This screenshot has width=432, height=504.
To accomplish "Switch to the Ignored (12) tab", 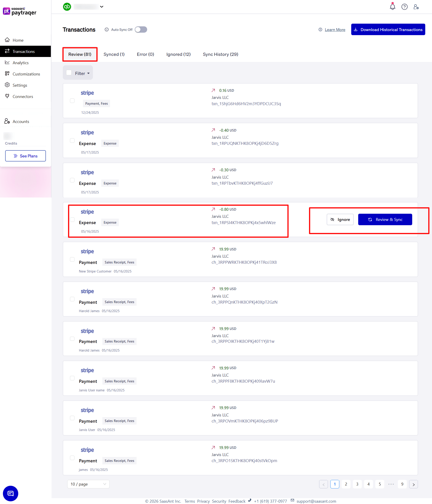I will [178, 54].
